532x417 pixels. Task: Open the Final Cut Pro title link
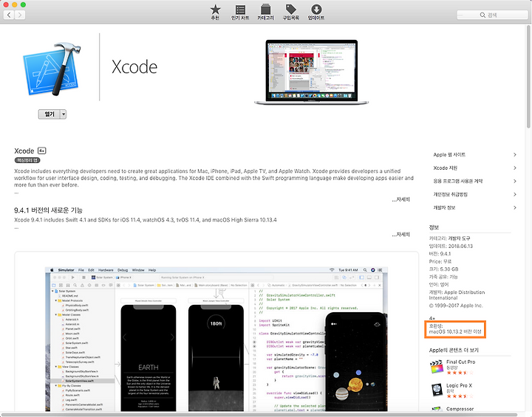coord(460,362)
